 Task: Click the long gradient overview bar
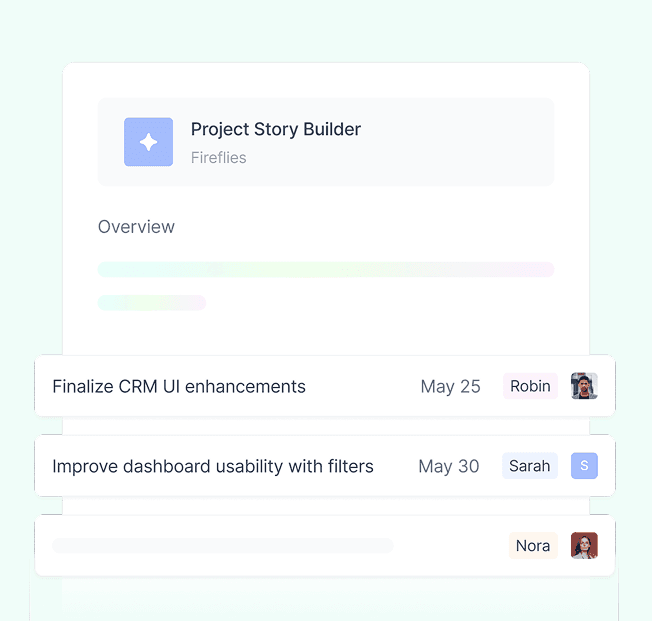[x=326, y=270]
